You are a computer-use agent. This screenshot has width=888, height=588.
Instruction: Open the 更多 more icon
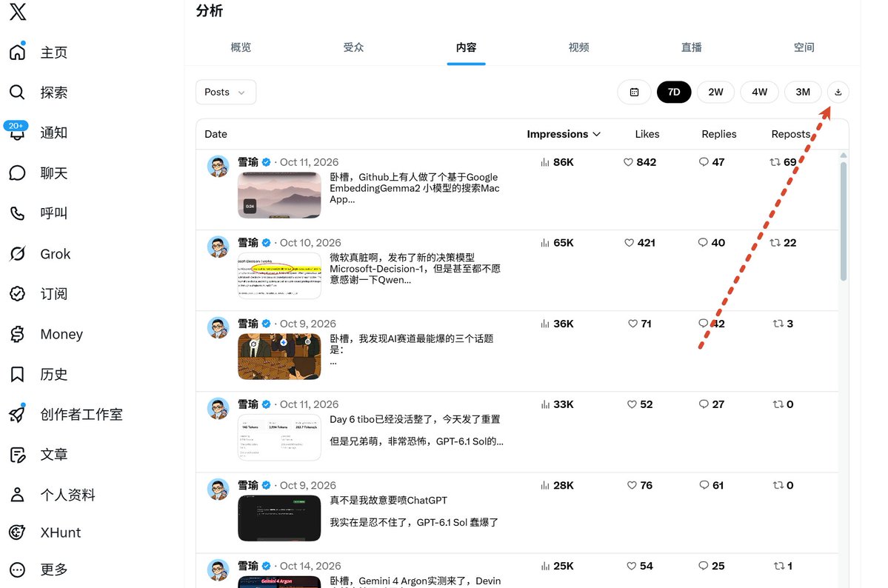pyautogui.click(x=18, y=569)
